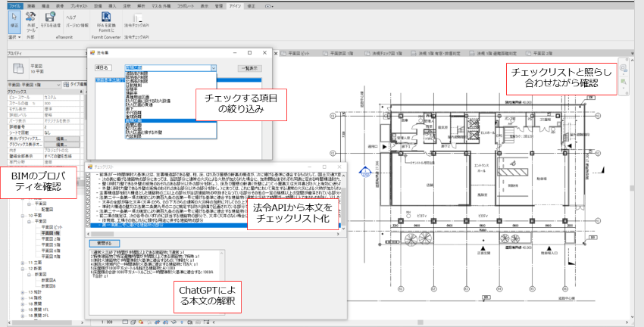Viewport: 644px width, 327px height.
Task: Open the navigation wheel icon on canvas
Action: click(x=624, y=67)
